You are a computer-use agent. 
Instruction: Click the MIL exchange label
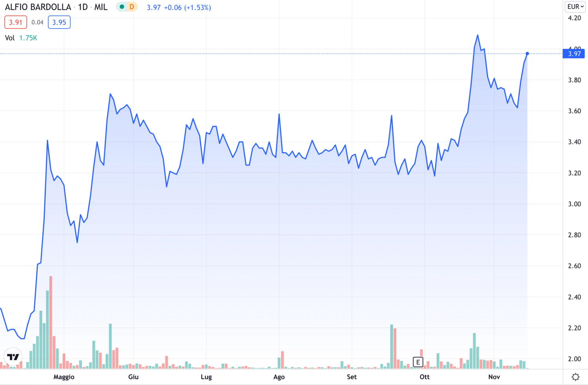coord(101,7)
